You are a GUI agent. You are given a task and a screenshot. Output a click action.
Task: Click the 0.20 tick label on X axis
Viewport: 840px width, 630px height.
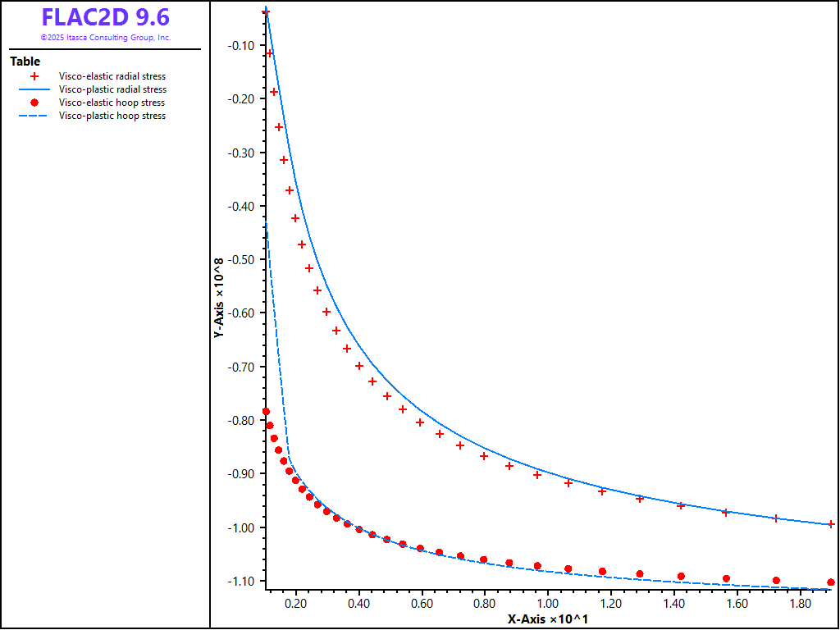(x=295, y=604)
